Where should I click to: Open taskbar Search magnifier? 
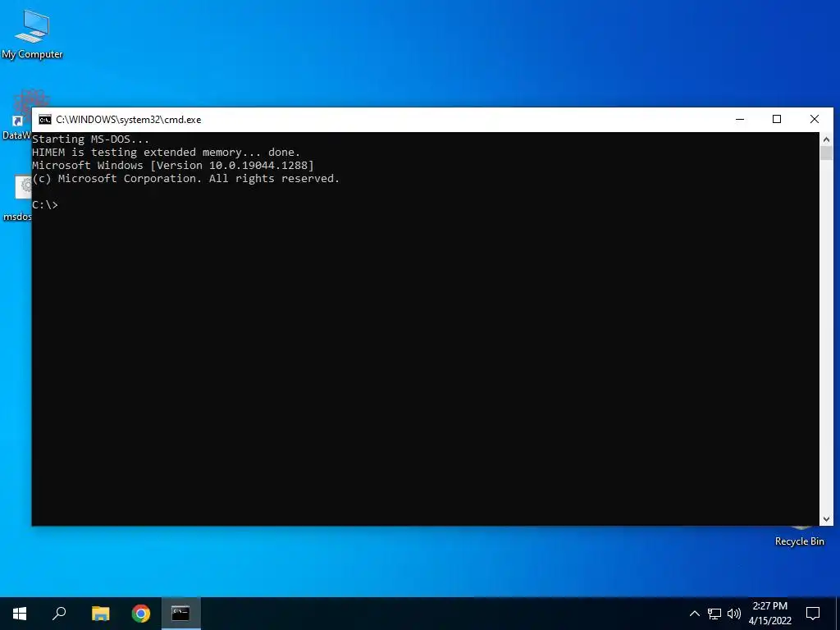click(x=59, y=614)
